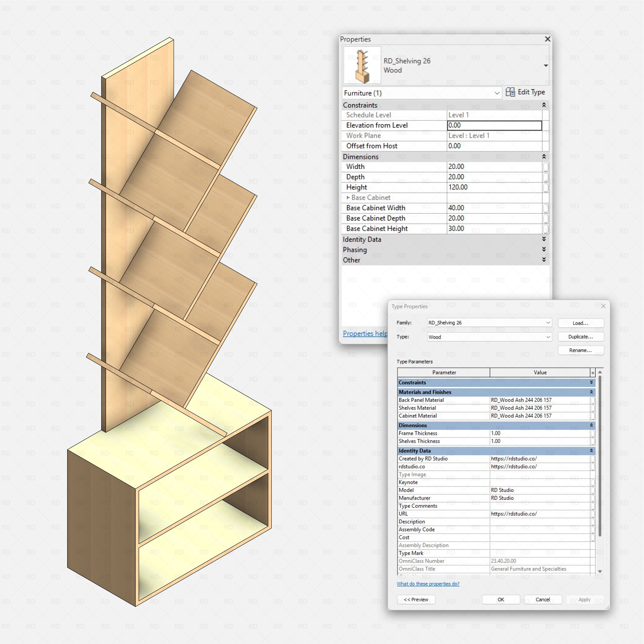Expand Constraints group in Type Parameters
This screenshot has height=644, width=644.
[591, 382]
